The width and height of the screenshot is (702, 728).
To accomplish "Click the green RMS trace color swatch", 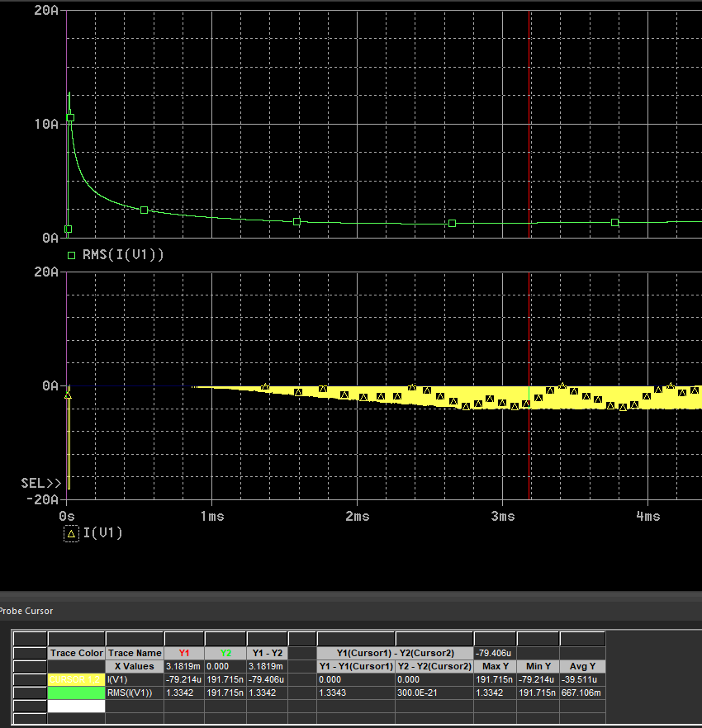I will coord(76,693).
